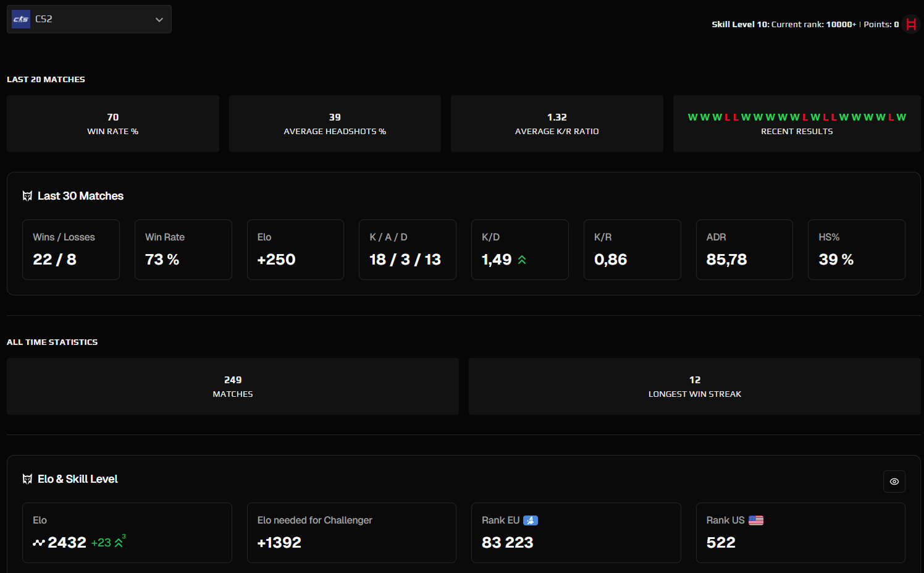
Task: Toggle visibility of the Elo & Skill Level panel
Action: tap(894, 482)
